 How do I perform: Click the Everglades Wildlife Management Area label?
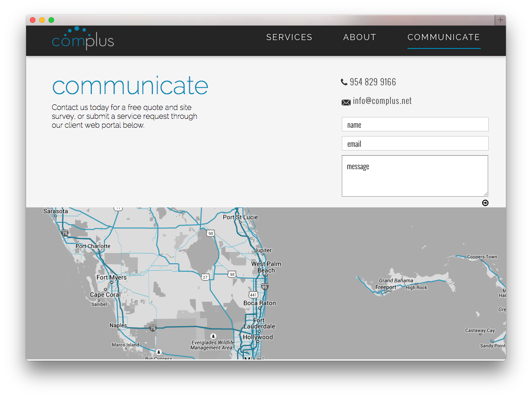213,345
